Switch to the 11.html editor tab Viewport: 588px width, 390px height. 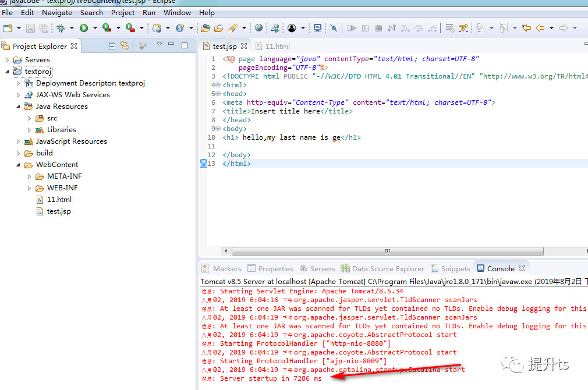(273, 46)
